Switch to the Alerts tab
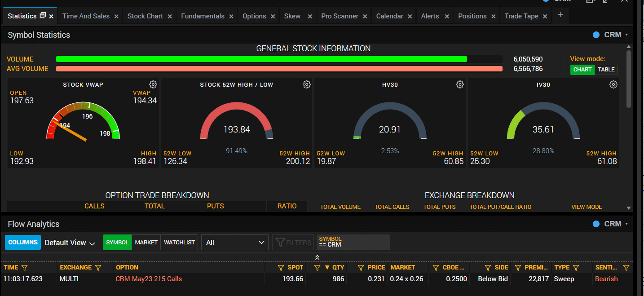The width and height of the screenshot is (644, 296). [x=430, y=16]
